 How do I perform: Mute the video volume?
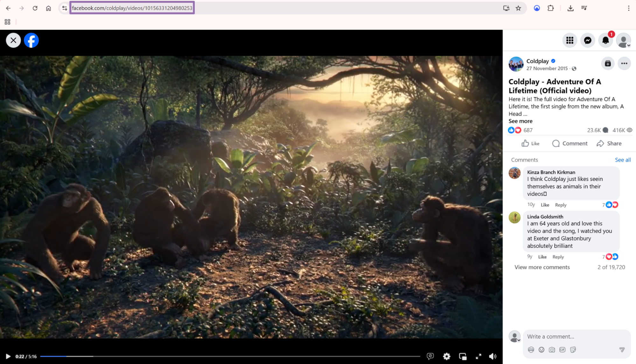coord(493,356)
